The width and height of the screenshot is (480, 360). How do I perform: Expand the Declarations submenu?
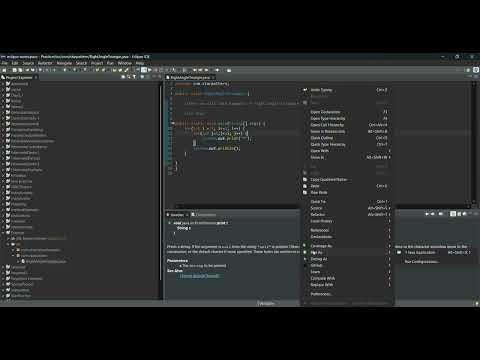pos(347,237)
